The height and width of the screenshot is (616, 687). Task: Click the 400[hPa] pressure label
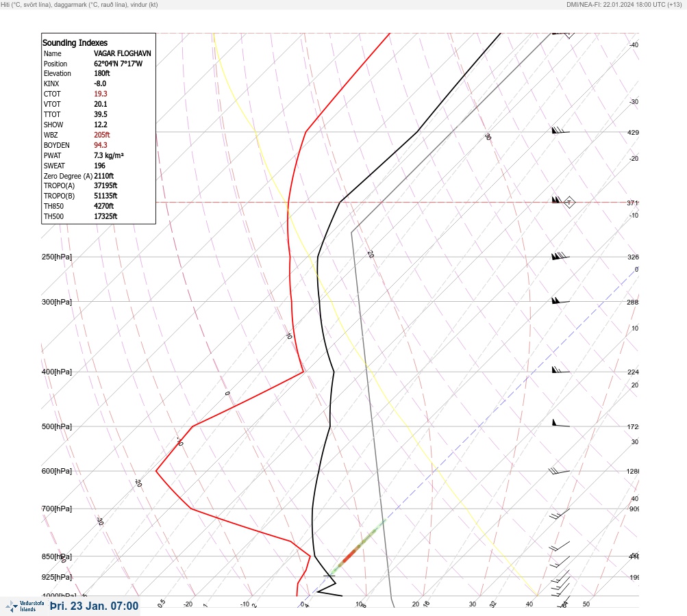(57, 372)
